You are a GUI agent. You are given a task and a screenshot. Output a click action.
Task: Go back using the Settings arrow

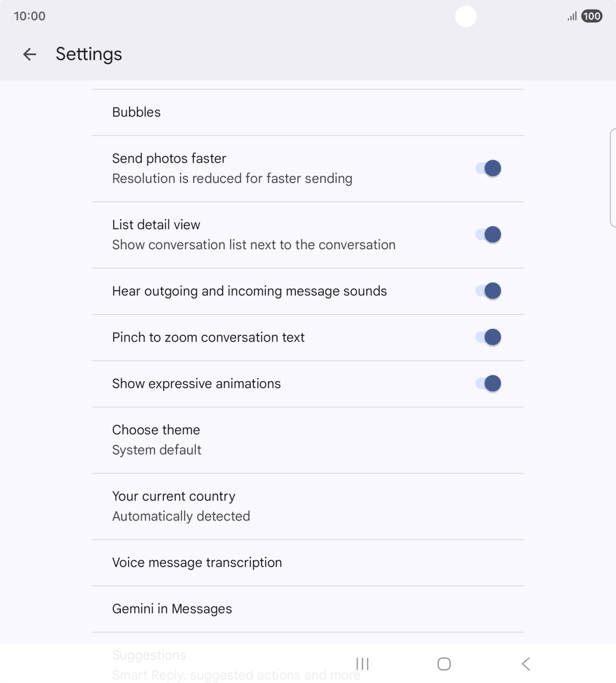pyautogui.click(x=30, y=54)
